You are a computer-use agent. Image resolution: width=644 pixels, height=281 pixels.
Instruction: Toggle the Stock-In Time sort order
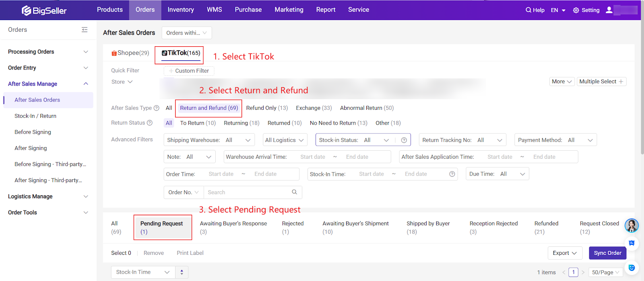(182, 272)
